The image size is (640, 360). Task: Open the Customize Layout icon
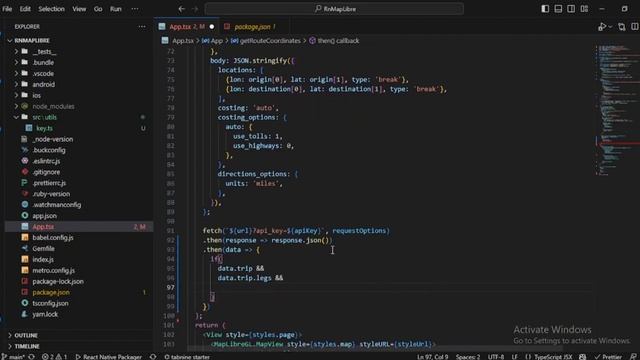(x=584, y=9)
